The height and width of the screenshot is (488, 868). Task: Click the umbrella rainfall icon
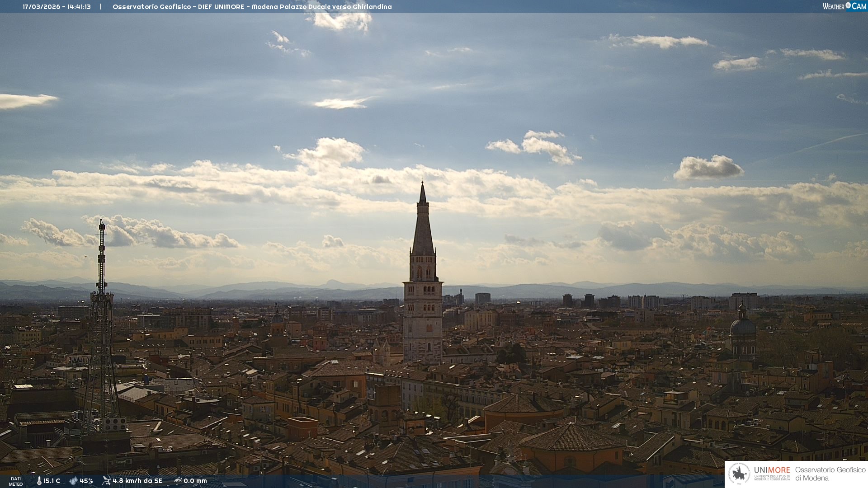[178, 481]
